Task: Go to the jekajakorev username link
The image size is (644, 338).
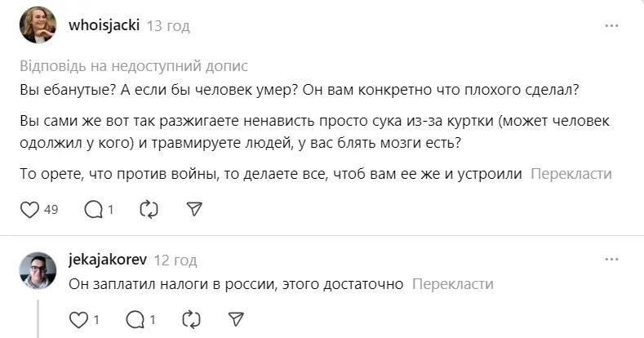Action: pyautogui.click(x=108, y=260)
